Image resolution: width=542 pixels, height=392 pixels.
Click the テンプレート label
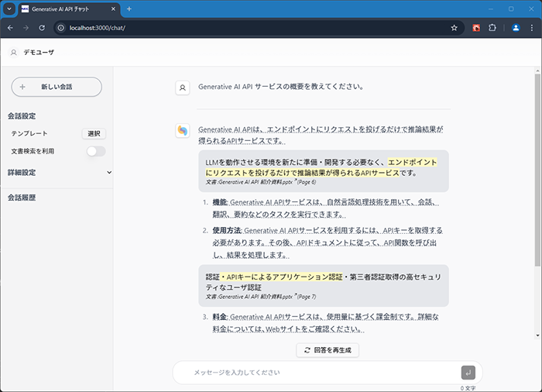[29, 133]
